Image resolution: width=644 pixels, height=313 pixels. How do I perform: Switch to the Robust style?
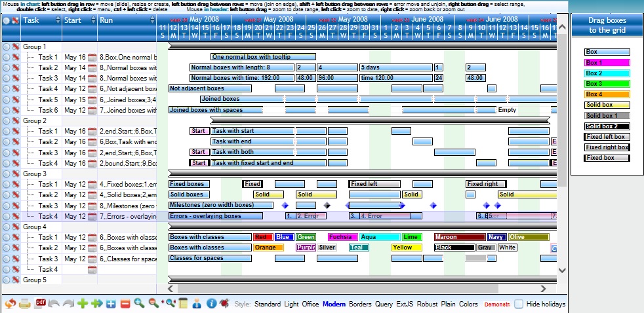(427, 304)
